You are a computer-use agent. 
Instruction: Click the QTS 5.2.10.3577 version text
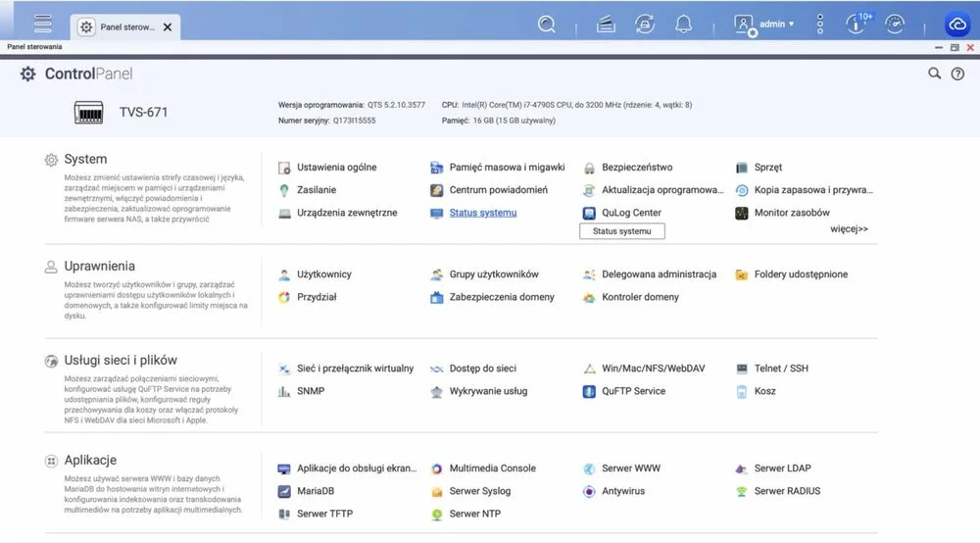(x=396, y=105)
